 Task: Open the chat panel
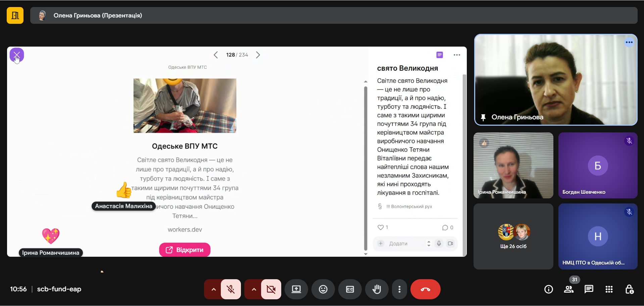589,289
